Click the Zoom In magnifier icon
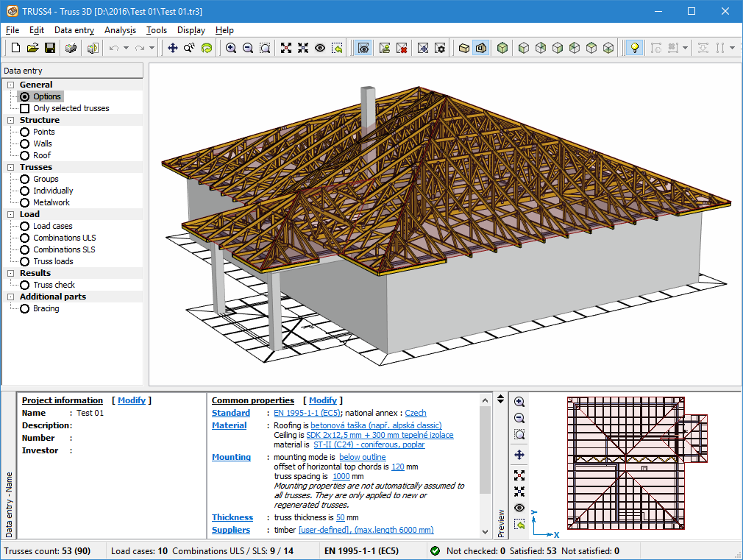Screen dimensions: 743x560 (x=232, y=47)
